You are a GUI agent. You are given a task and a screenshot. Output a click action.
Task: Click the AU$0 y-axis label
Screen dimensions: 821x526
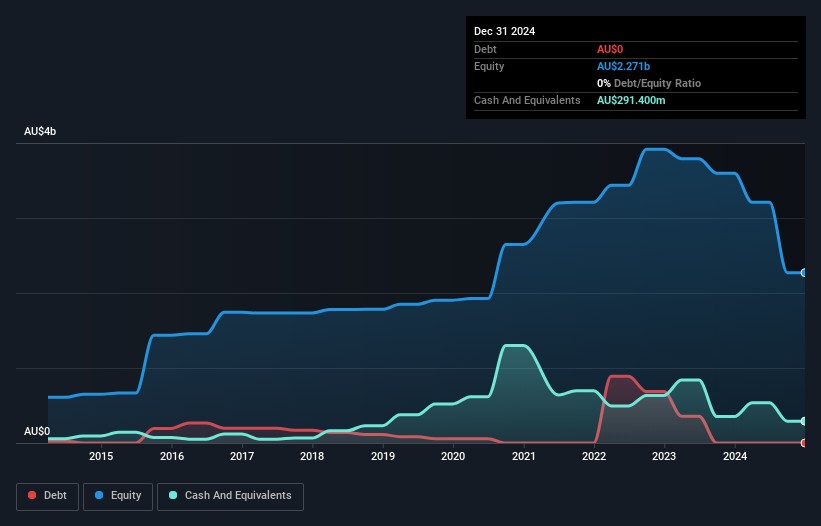coord(37,431)
